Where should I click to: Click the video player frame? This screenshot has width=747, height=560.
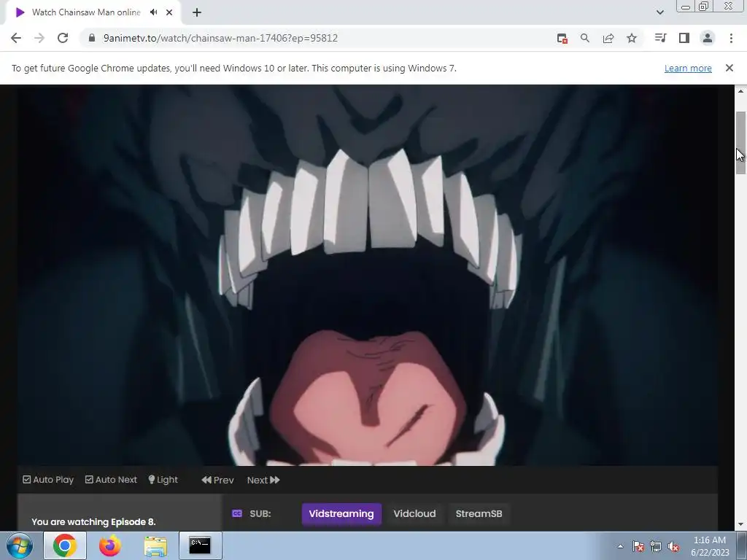tap(368, 275)
